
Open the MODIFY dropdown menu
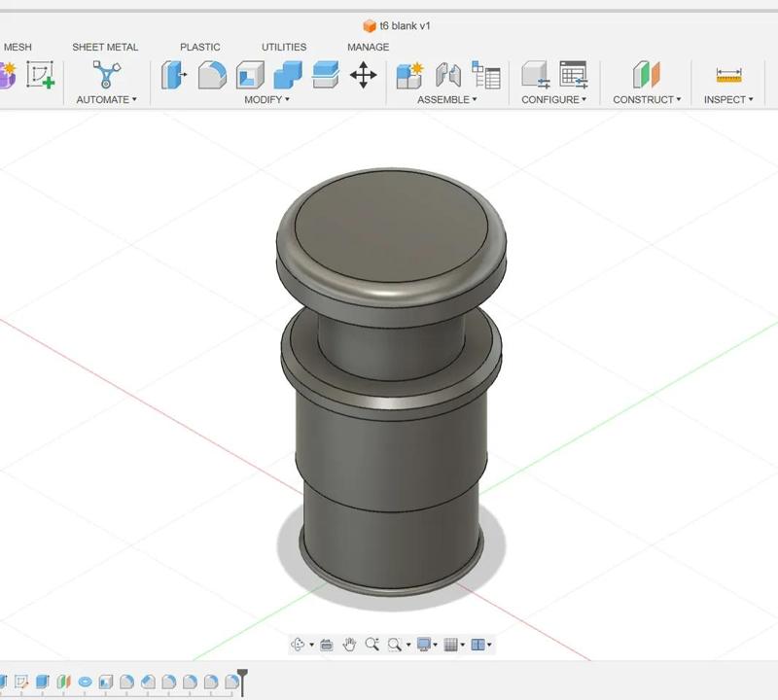(266, 99)
